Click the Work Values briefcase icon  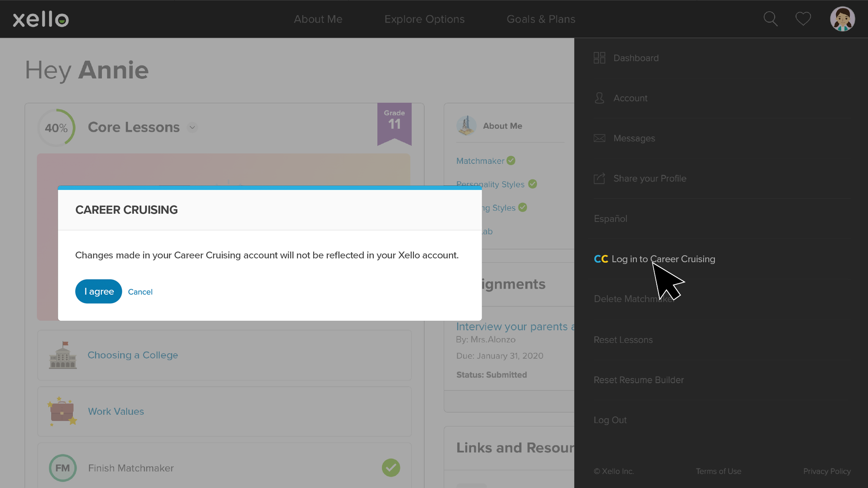coord(62,411)
